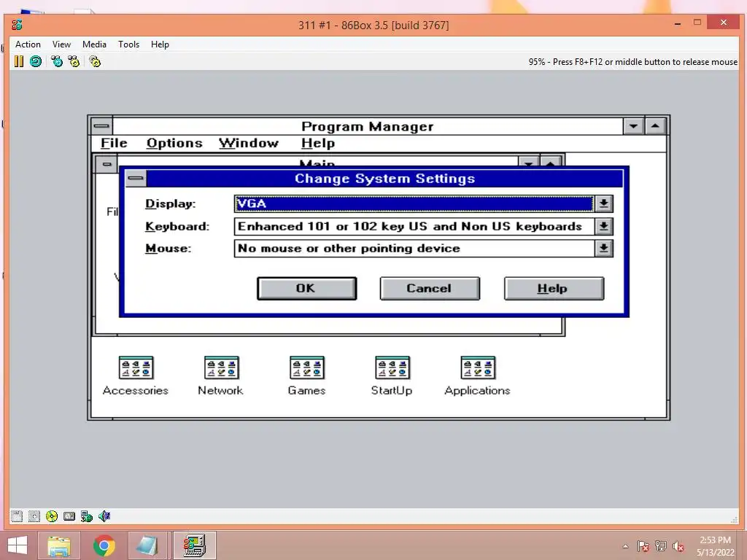Show hidden tray icons arrow

[625, 546]
